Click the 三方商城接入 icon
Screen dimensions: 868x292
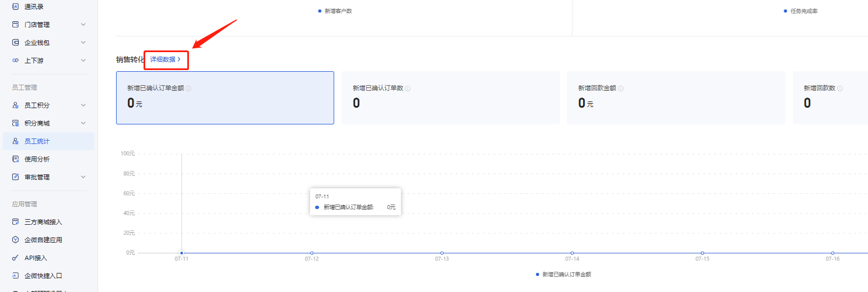tap(16, 222)
